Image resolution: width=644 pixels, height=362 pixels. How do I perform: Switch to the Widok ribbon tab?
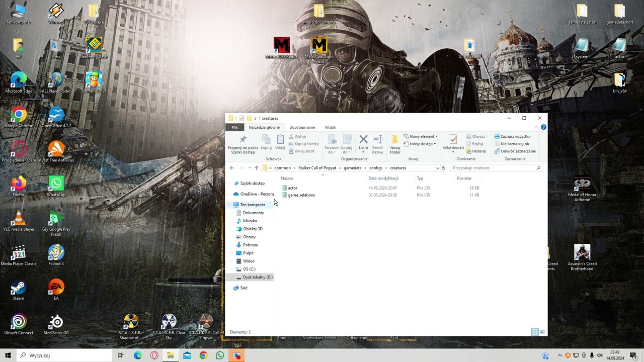pyautogui.click(x=330, y=127)
